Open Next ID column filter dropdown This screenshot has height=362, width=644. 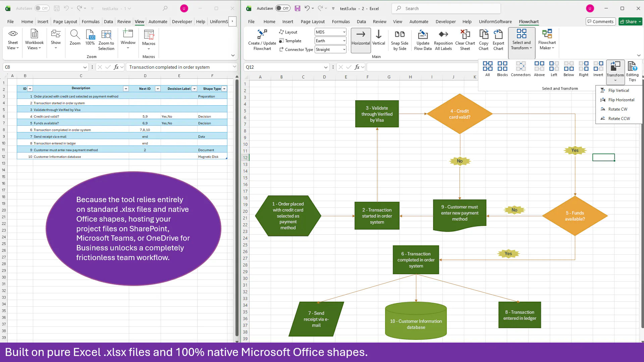pos(158,89)
